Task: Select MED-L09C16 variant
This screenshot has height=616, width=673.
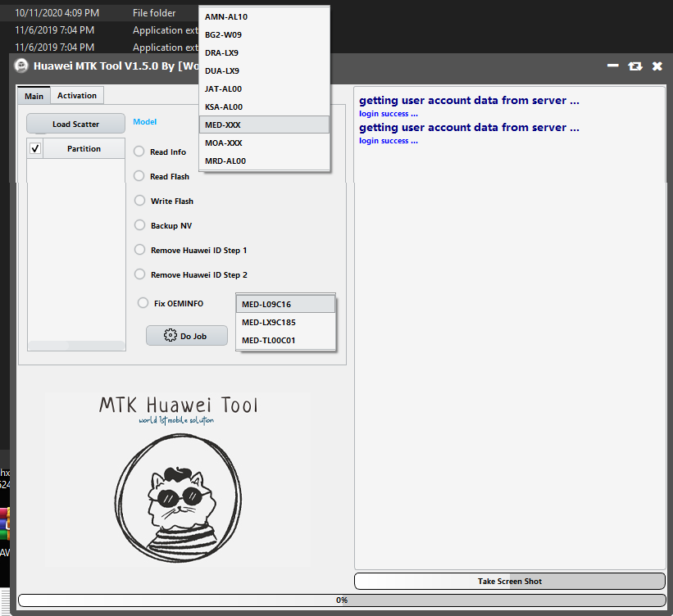Action: [285, 304]
